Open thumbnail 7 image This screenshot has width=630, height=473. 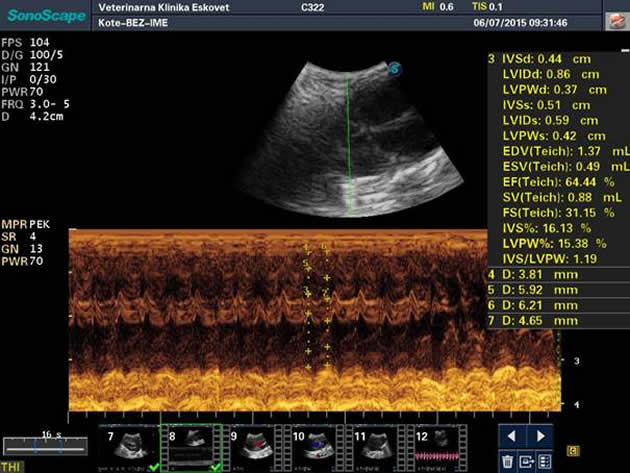click(129, 448)
